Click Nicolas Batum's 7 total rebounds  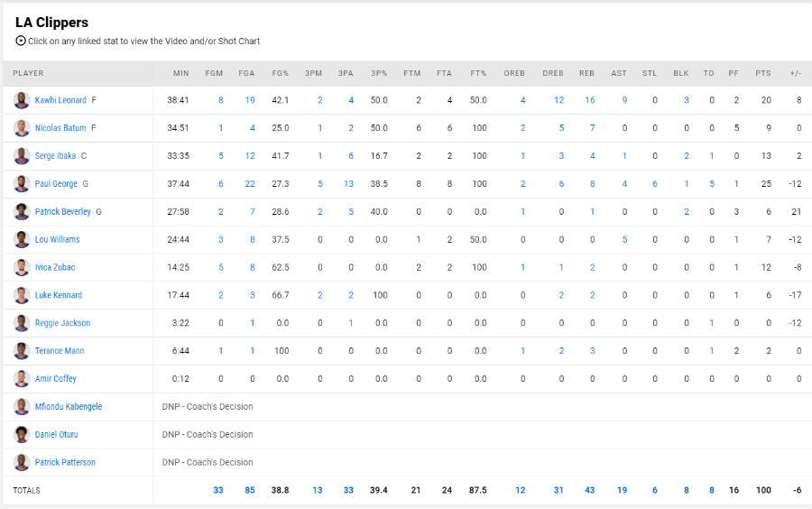coord(593,128)
